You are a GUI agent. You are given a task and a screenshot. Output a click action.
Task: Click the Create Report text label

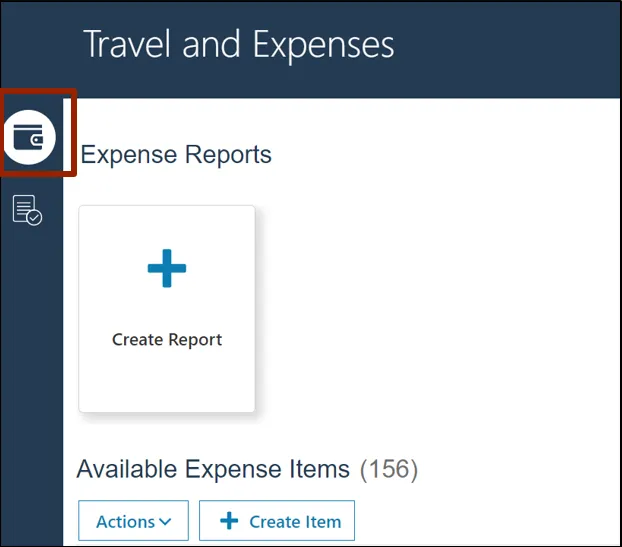(167, 340)
